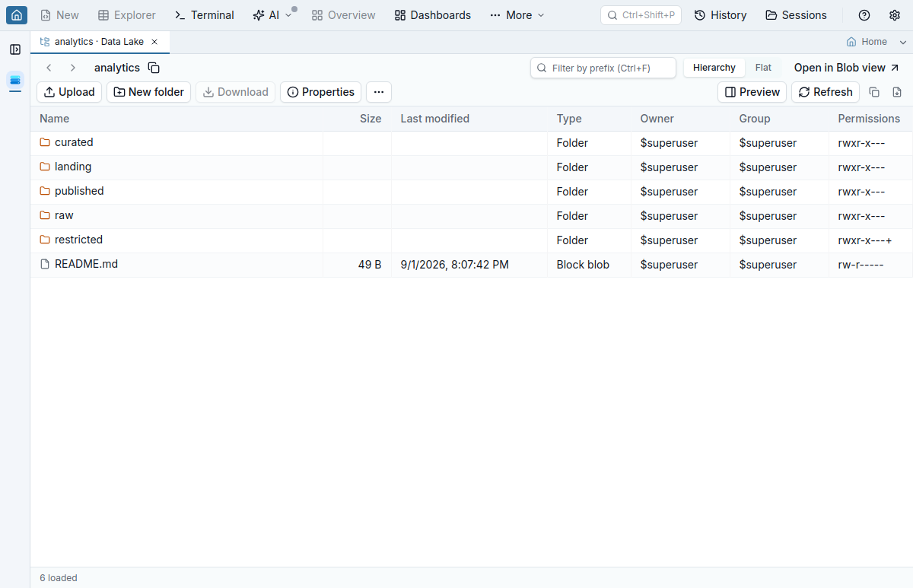Click the README.md file icon
Image resolution: width=913 pixels, height=588 pixels.
click(45, 264)
